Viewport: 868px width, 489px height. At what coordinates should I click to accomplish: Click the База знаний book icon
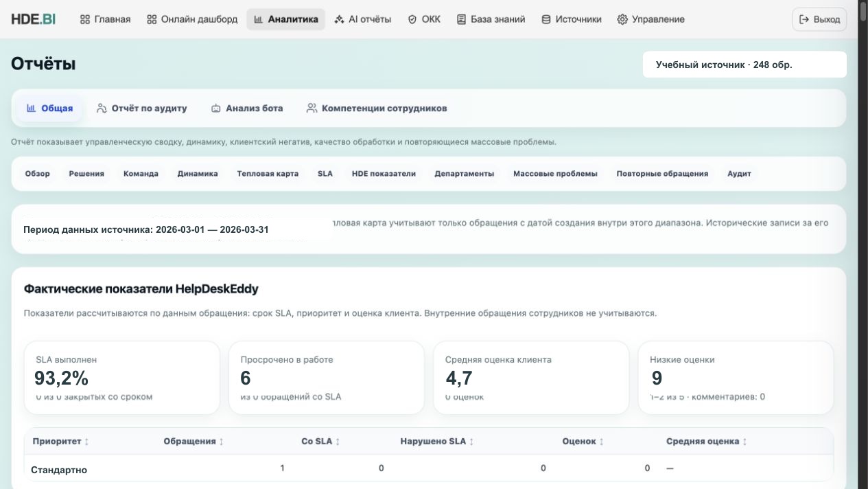(461, 19)
